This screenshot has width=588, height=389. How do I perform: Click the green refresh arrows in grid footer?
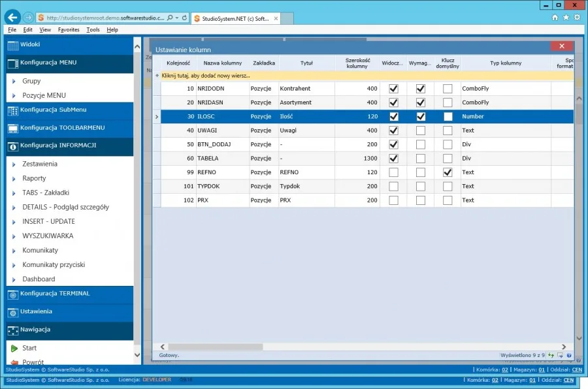pos(551,355)
